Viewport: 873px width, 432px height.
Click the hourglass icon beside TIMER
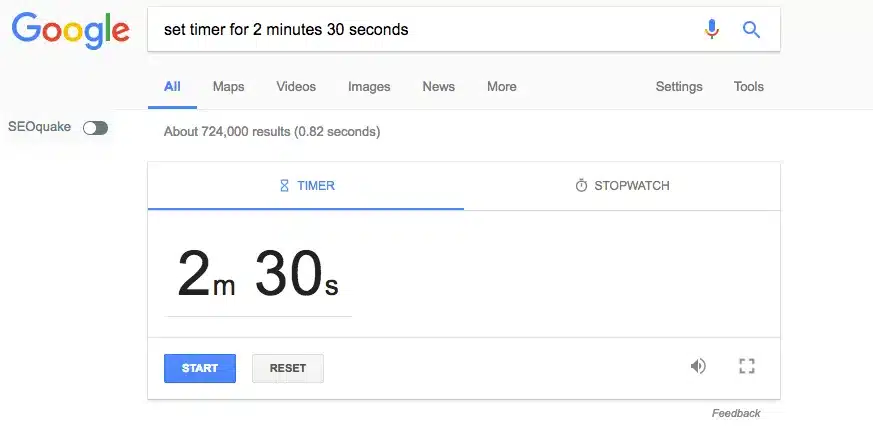pyautogui.click(x=284, y=186)
